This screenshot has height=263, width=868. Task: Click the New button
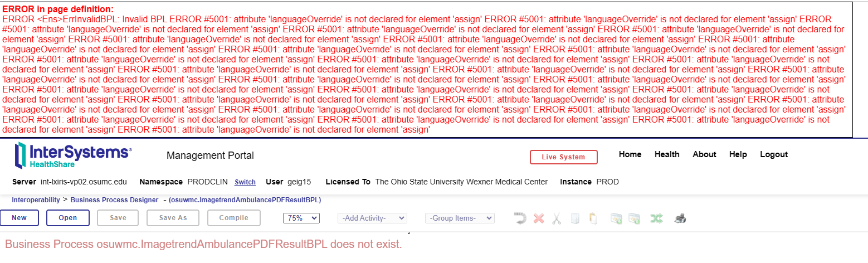[19, 218]
